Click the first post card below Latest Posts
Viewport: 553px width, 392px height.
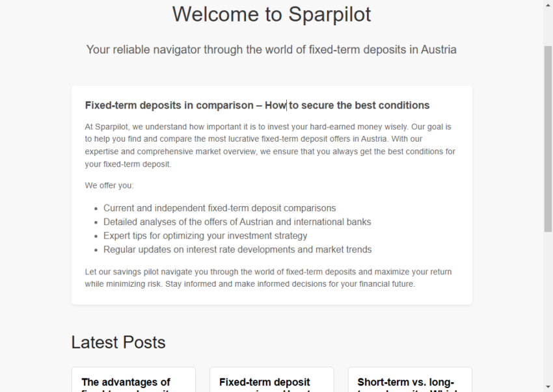(133, 379)
